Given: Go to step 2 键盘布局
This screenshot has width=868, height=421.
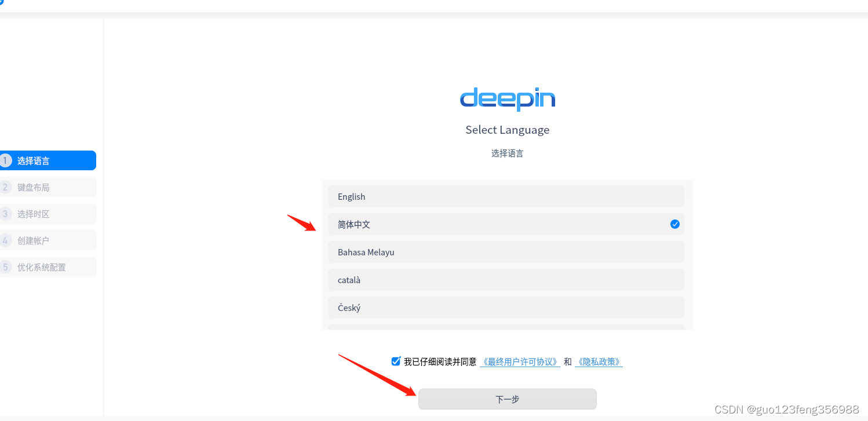Looking at the screenshot, I should 48,187.
